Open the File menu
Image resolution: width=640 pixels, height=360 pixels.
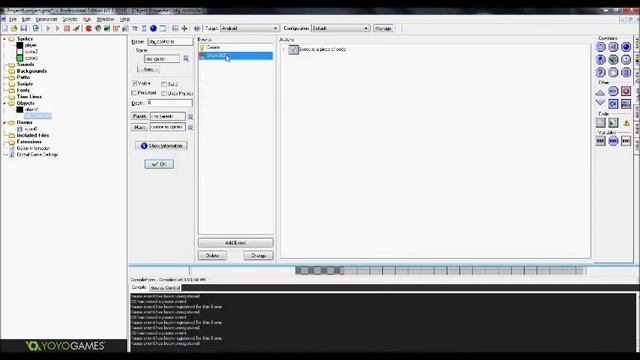pyautogui.click(x=13, y=19)
